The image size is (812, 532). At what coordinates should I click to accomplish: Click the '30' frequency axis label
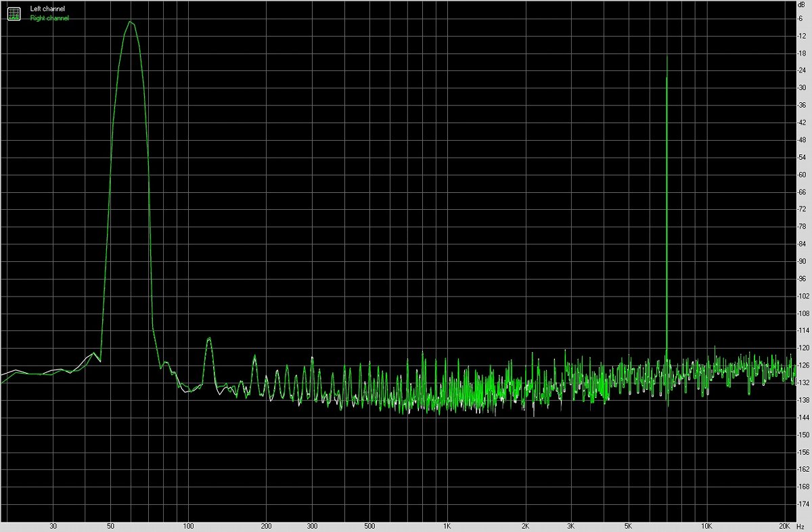[x=53, y=525]
